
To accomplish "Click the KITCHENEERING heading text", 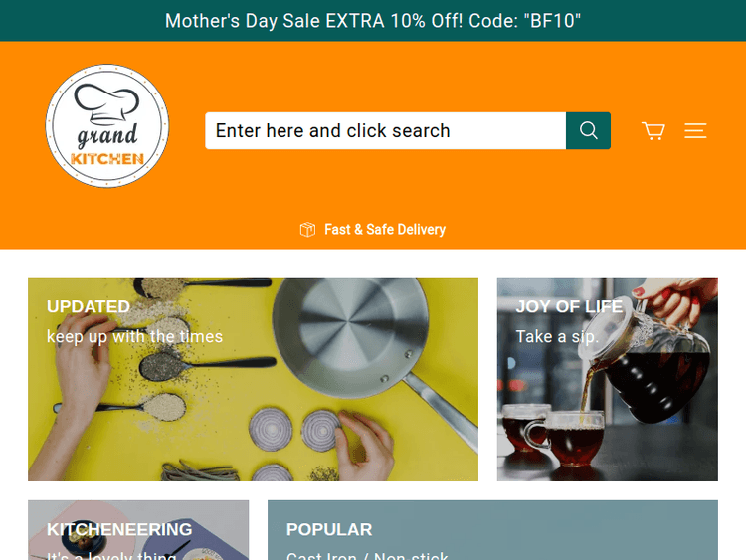I will [119, 529].
